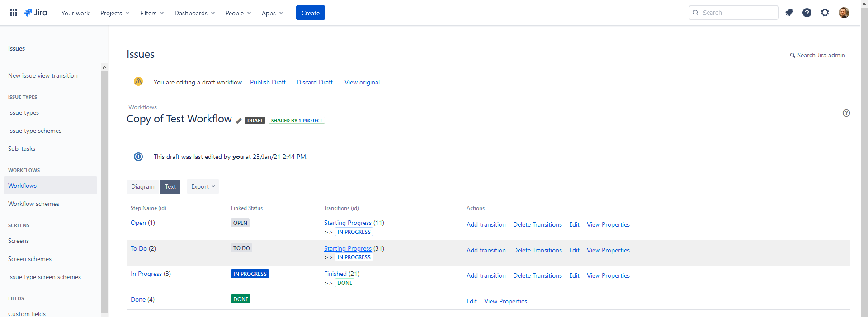Click Discard Draft link
The width and height of the screenshot is (868, 317).
(x=315, y=83)
